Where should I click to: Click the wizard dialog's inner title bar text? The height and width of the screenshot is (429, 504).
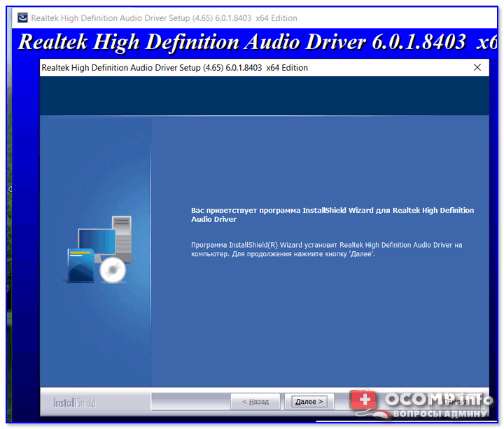[x=175, y=68]
